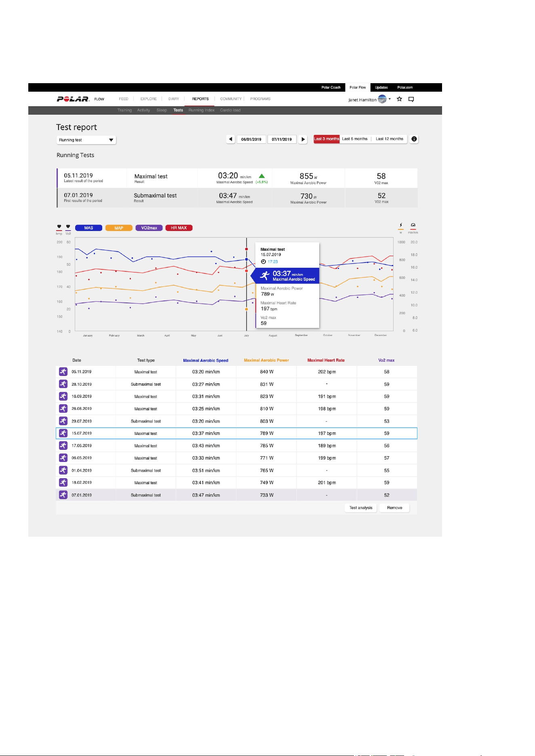
Task: Open the Diary menu
Action: pos(174,99)
